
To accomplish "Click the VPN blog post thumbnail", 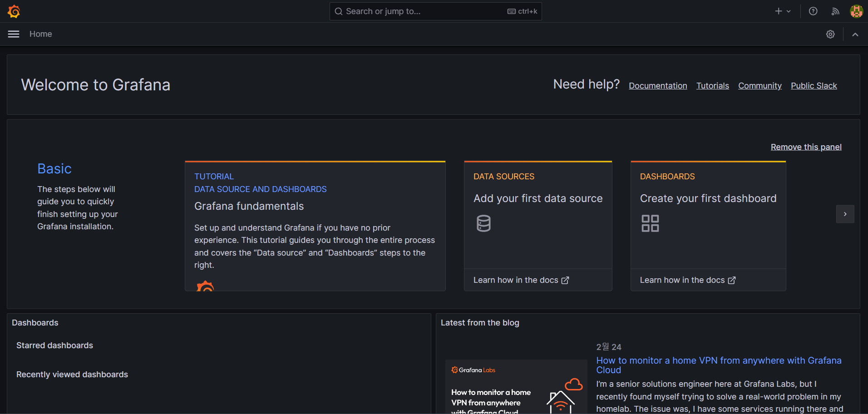I will pyautogui.click(x=516, y=387).
